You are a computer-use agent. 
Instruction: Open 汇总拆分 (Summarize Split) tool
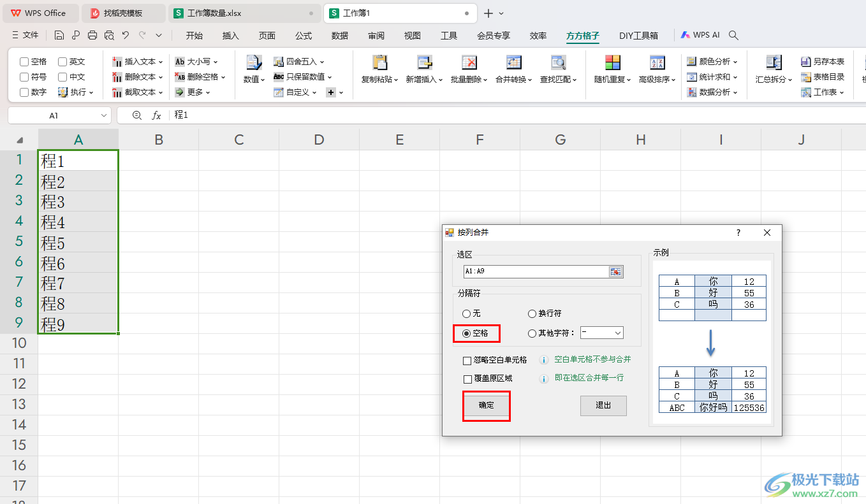click(774, 62)
